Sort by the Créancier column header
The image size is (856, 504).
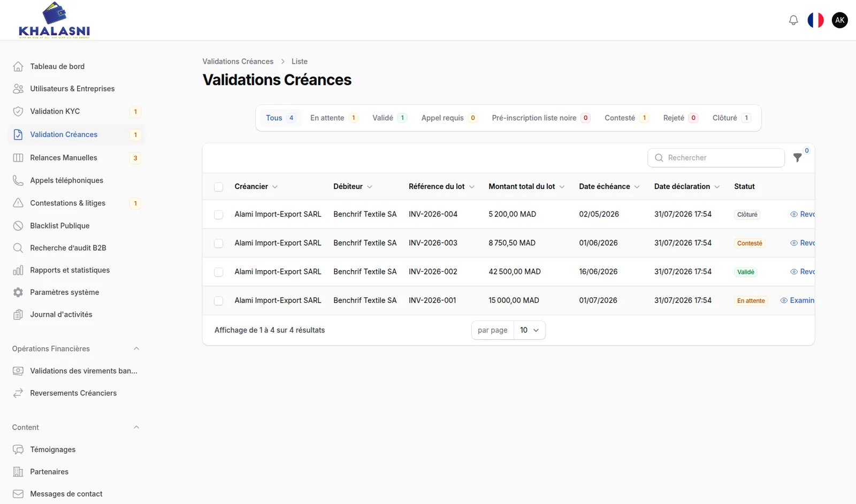point(256,186)
